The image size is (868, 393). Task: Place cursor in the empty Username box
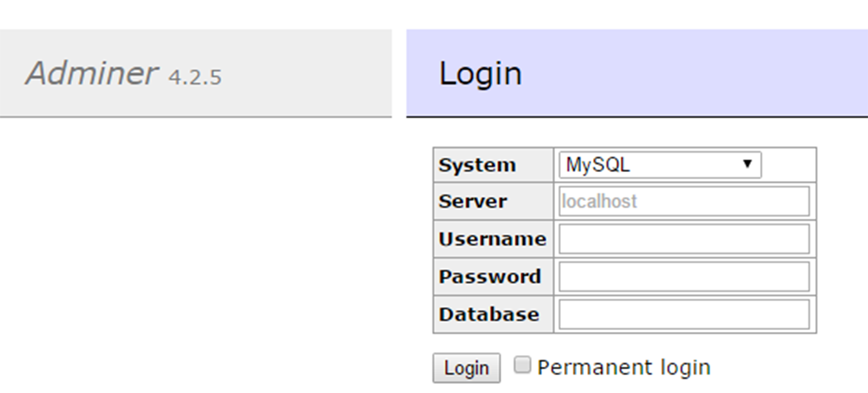pos(683,239)
